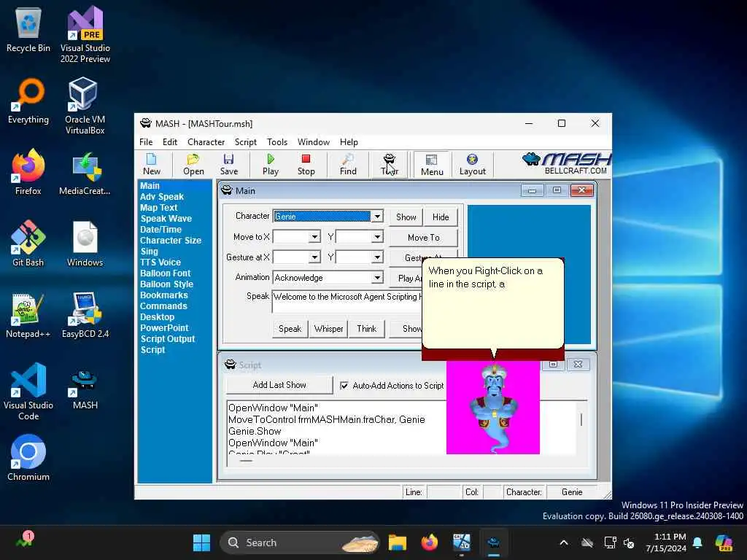Image resolution: width=747 pixels, height=560 pixels.
Task: Select the MASH desktop shortcut
Action: click(85, 389)
